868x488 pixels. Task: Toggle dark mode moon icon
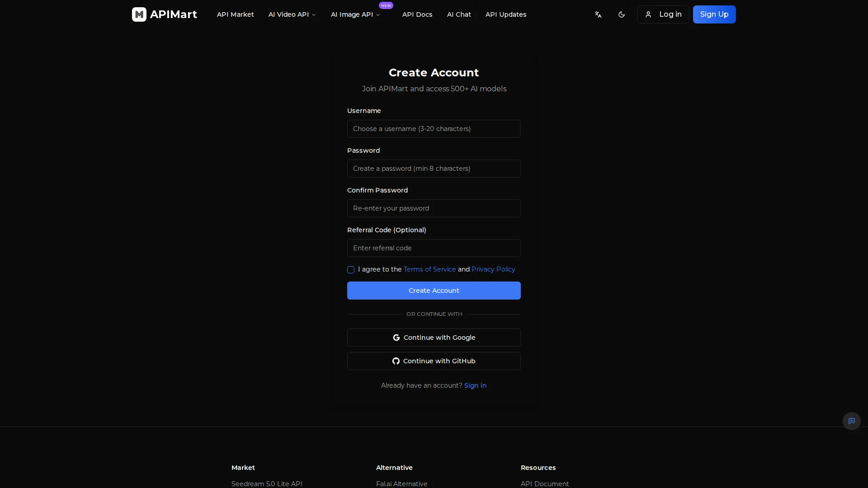tap(622, 14)
